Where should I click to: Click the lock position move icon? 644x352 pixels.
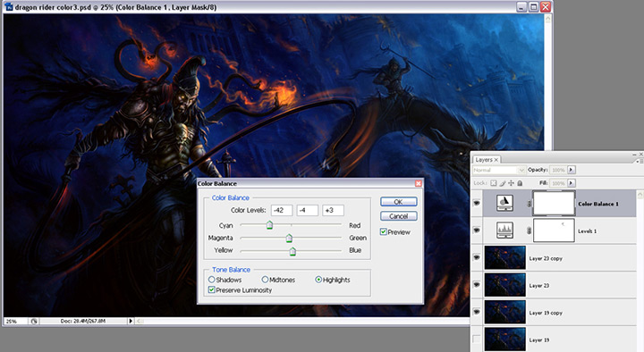point(511,183)
